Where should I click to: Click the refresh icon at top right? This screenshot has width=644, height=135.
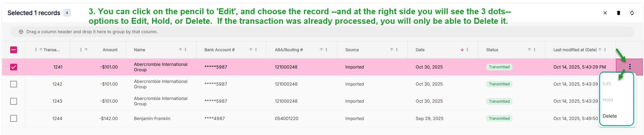pyautogui.click(x=632, y=13)
